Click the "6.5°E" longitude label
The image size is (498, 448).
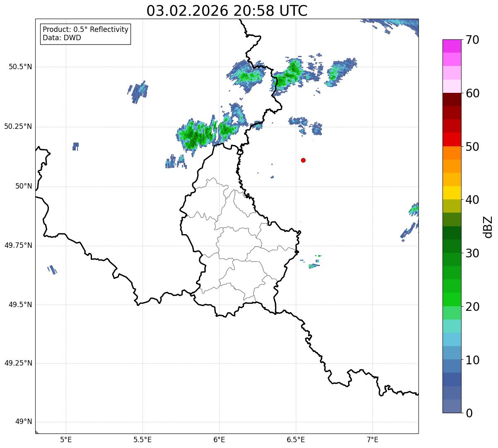296,439
